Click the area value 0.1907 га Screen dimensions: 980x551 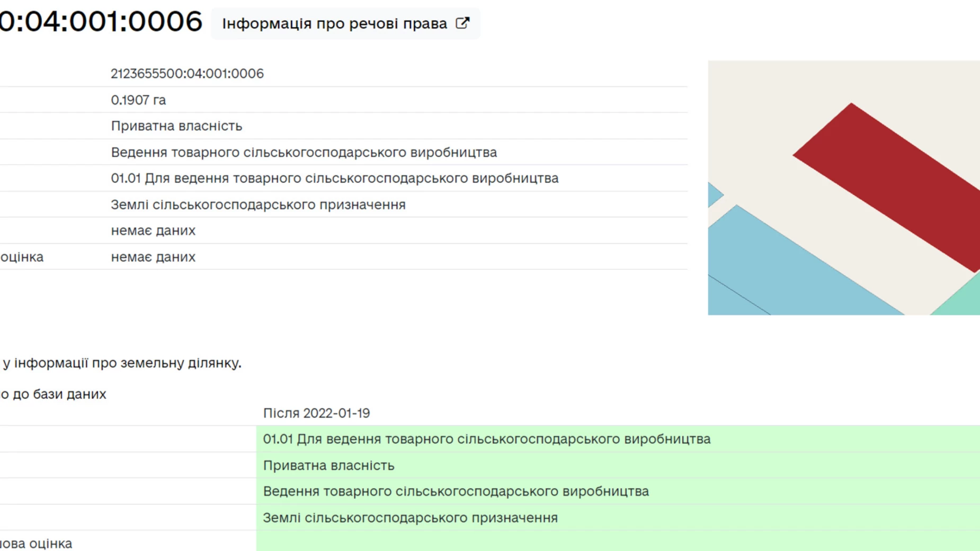[x=138, y=100]
